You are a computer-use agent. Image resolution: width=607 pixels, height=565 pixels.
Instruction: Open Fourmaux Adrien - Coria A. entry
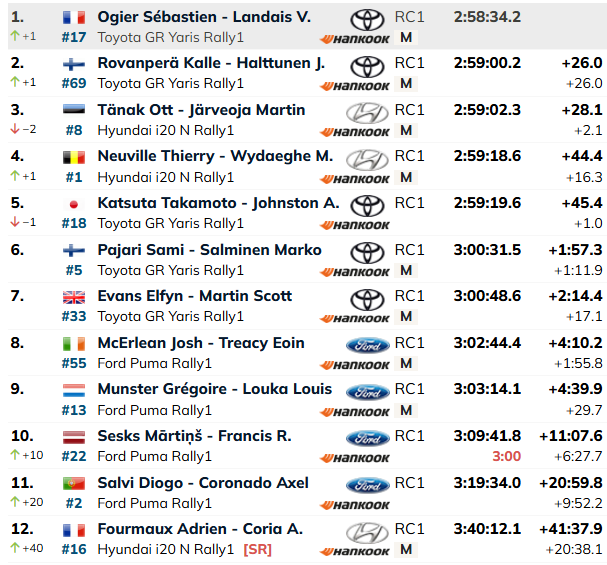point(200,529)
